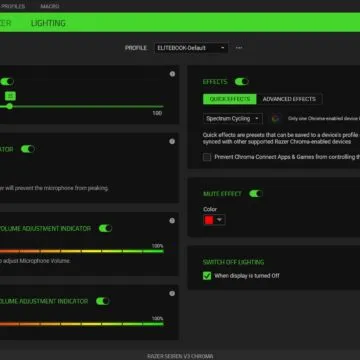Screen dimensions: 360x360
Task: Click the 100 label at the top slider's end
Action: [x=157, y=113]
